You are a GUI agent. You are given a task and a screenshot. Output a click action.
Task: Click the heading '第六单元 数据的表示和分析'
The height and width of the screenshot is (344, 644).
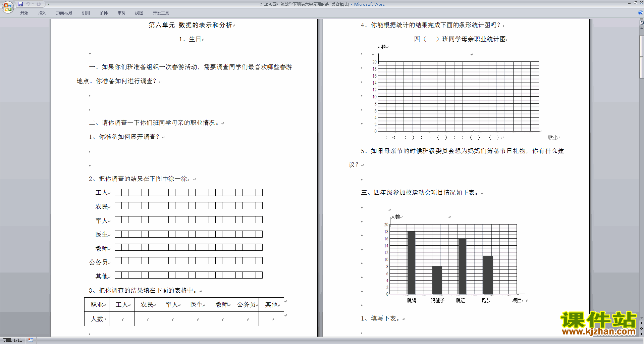(191, 25)
